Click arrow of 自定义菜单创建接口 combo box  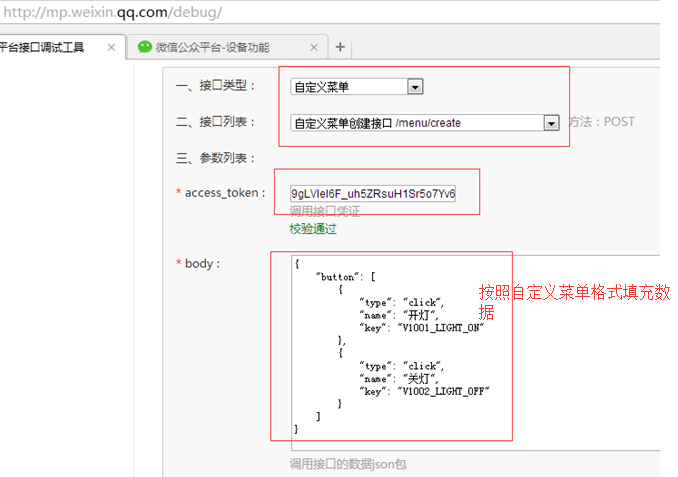[x=551, y=123]
